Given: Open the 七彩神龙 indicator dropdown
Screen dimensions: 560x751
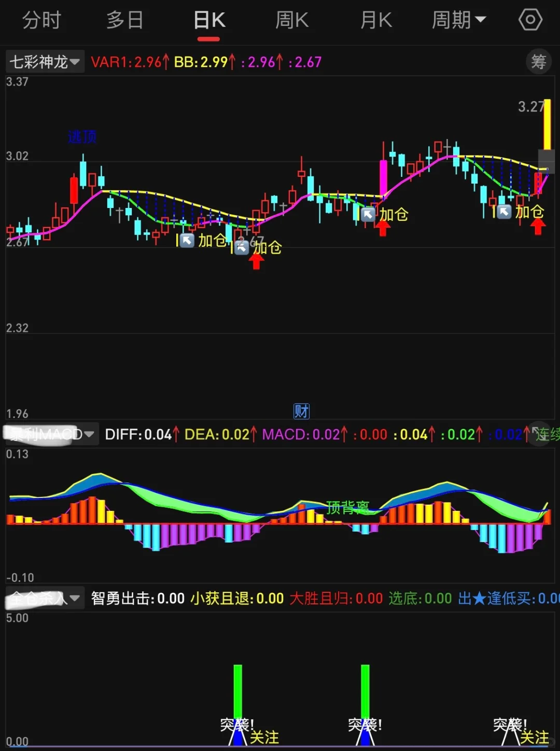Looking at the screenshot, I should (x=45, y=62).
